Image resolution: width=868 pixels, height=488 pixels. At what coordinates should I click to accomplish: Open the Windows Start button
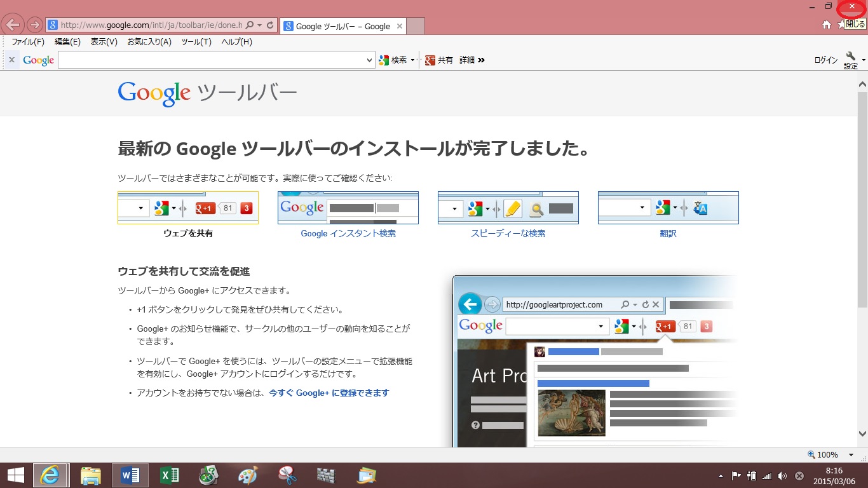(x=16, y=475)
